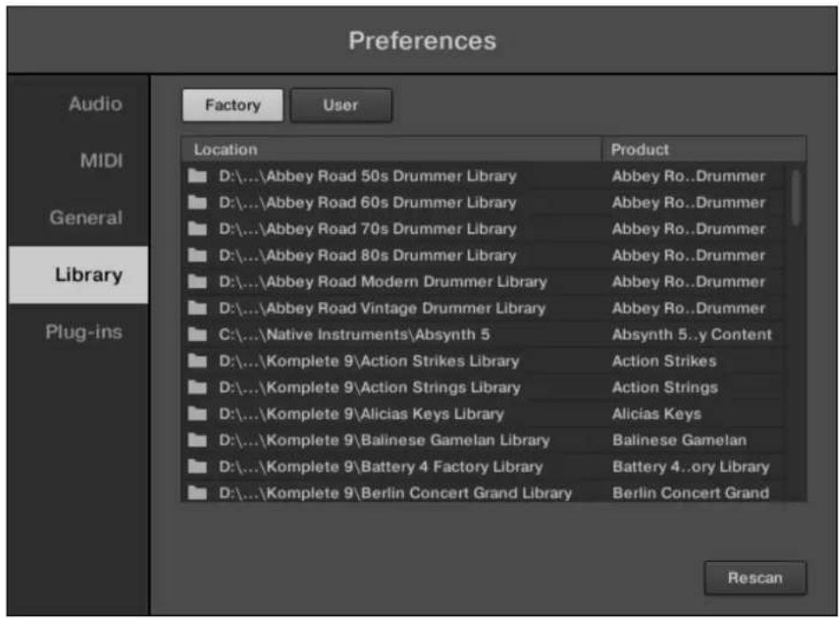This screenshot has width=840, height=618.
Task: Click folder icon for Abbey Road 80s Drummer Library
Action: pos(197,255)
